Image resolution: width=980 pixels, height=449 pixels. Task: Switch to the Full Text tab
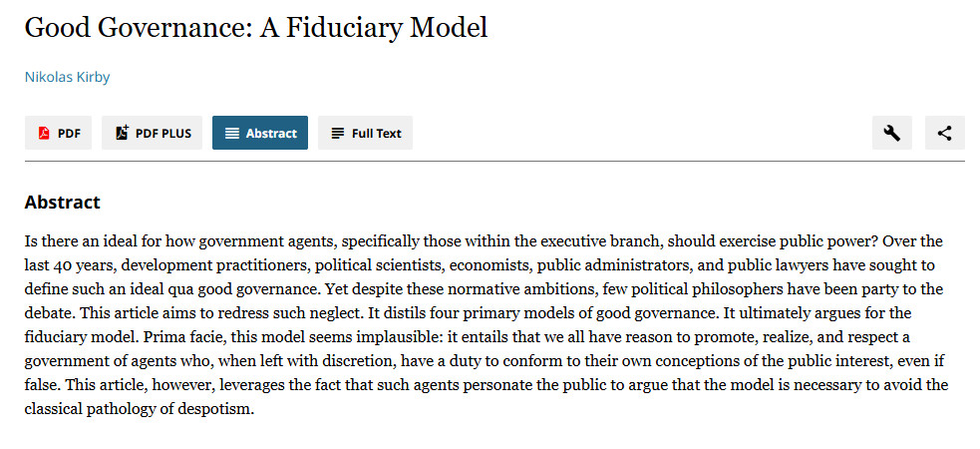(x=365, y=133)
